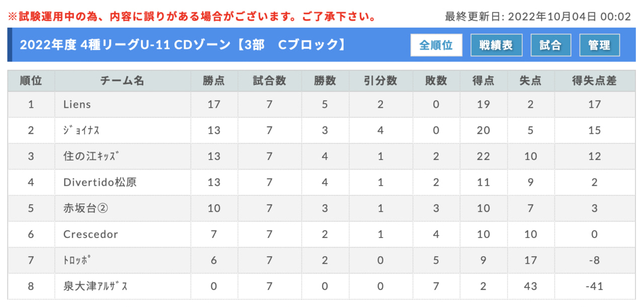Select the 得失点差 column header

point(595,81)
